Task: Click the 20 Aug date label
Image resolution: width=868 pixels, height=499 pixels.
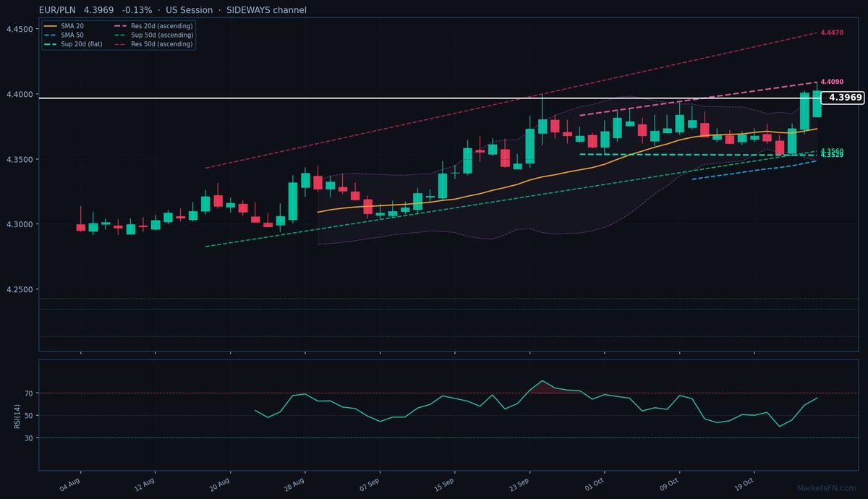Action: [220, 484]
